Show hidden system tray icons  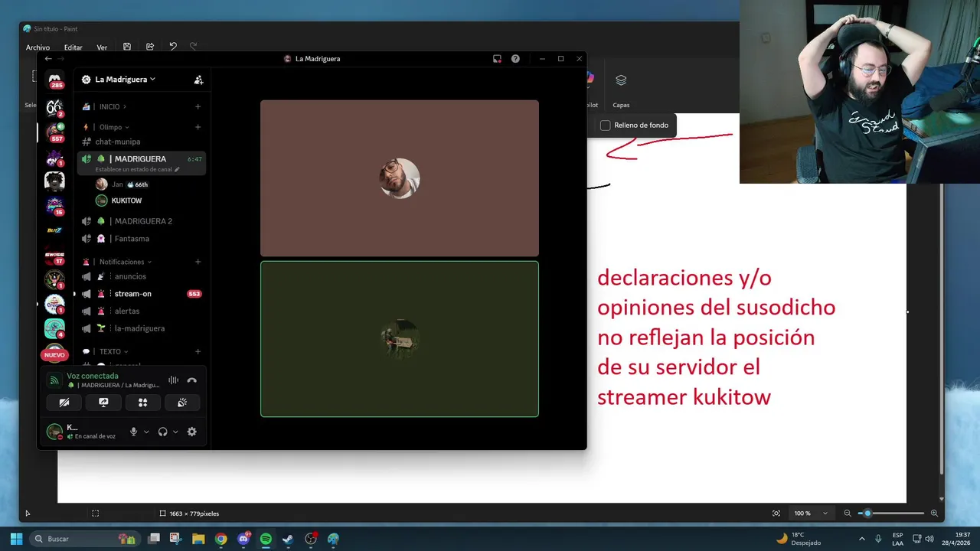coord(862,539)
